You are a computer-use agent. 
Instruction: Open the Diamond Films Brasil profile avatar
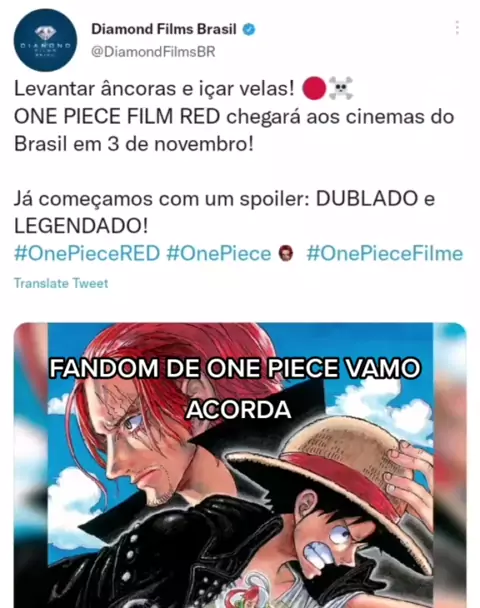(45, 40)
